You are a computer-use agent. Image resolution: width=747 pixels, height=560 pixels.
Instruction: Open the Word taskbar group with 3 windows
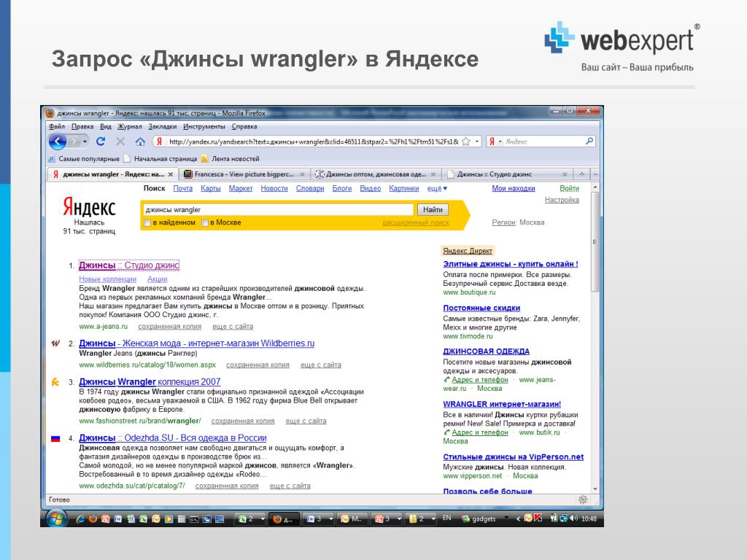coord(320,519)
